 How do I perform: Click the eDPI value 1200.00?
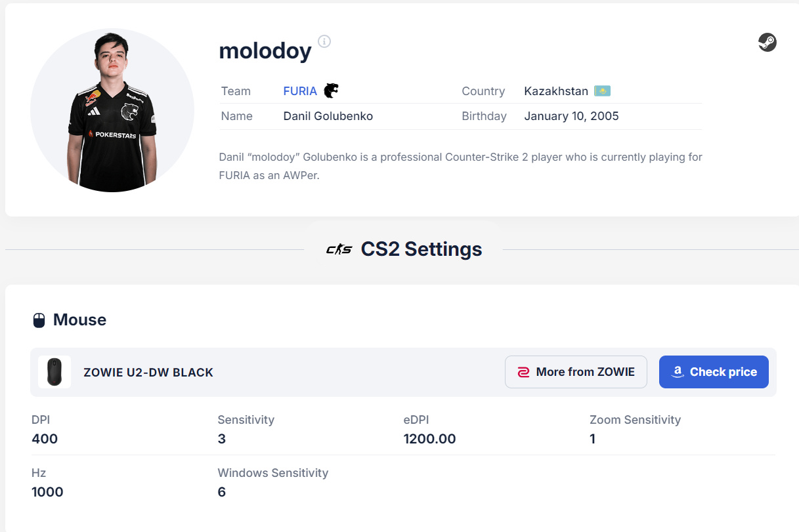coord(429,439)
